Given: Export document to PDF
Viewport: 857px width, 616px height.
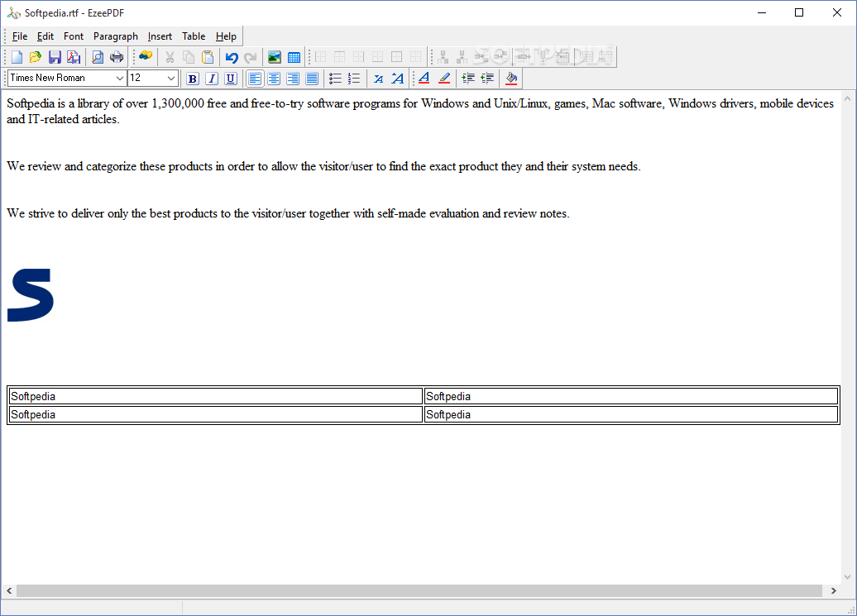Looking at the screenshot, I should (x=74, y=57).
